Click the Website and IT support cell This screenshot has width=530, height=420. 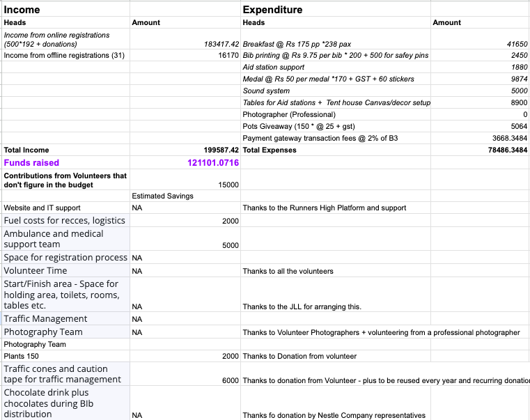click(42, 208)
